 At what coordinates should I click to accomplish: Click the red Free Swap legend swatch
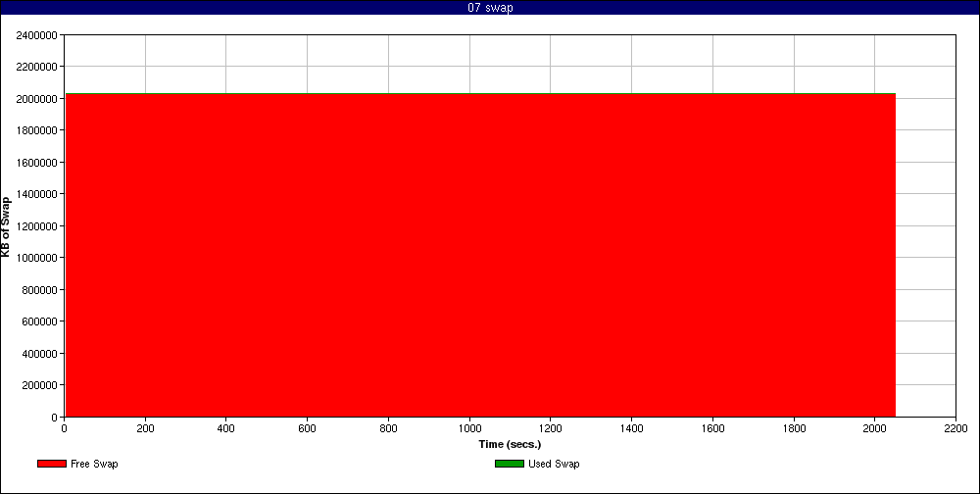(52, 464)
